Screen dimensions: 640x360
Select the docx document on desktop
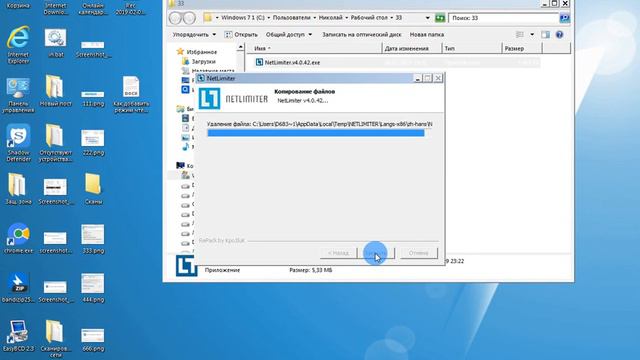131,95
